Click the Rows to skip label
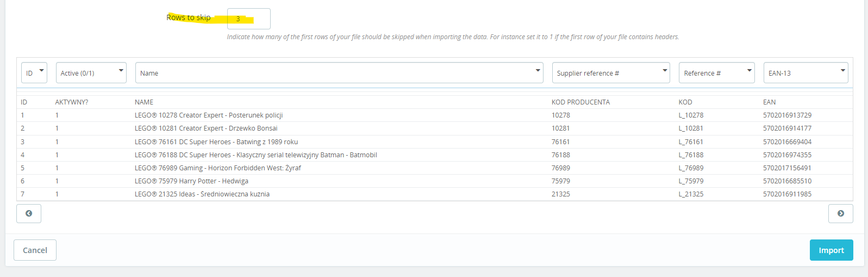 pos(189,17)
